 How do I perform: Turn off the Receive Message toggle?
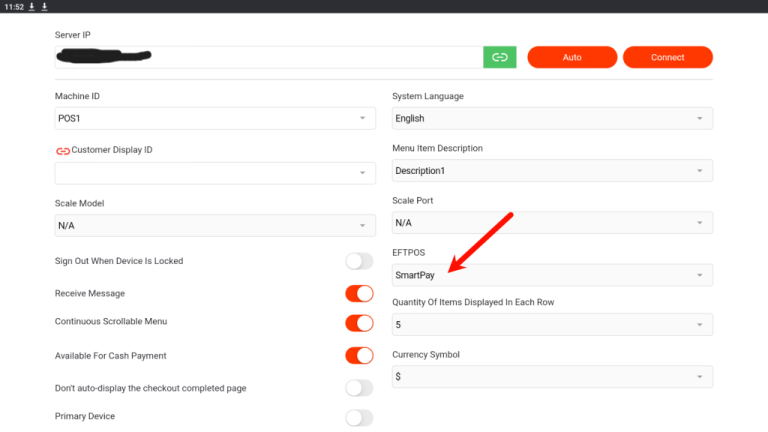coord(358,294)
